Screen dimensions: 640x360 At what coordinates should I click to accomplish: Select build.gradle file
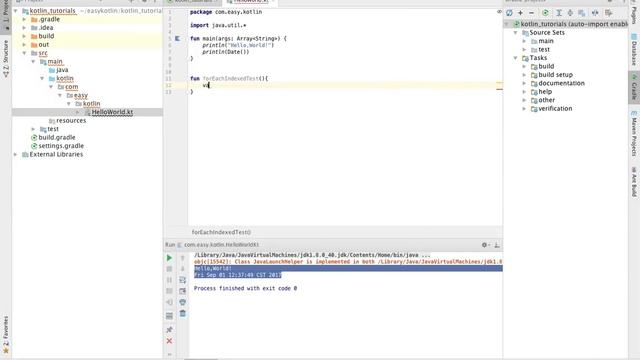57,137
